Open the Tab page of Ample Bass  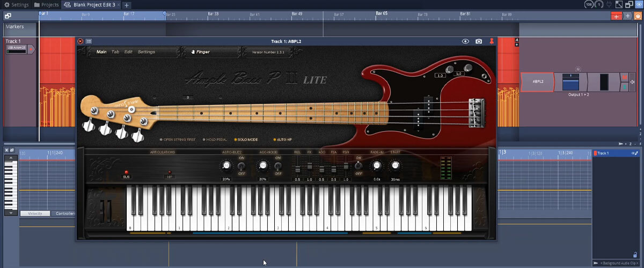coord(115,52)
